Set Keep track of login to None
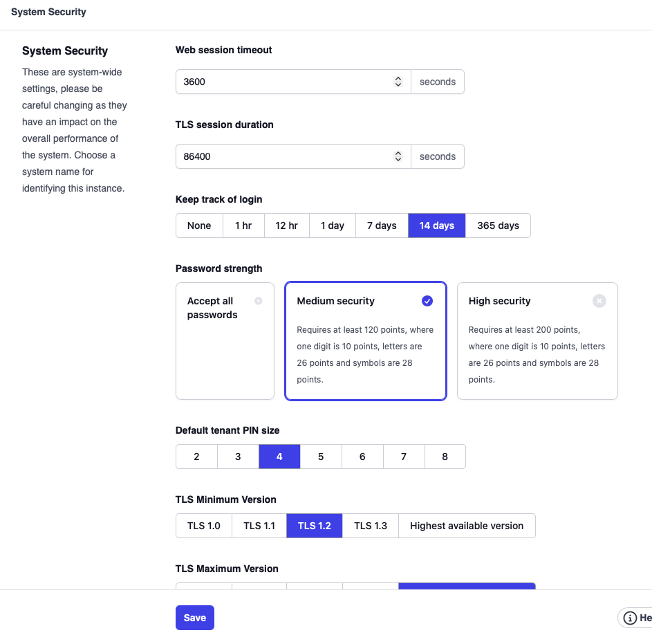Screen dimensions: 652x644 (198, 226)
